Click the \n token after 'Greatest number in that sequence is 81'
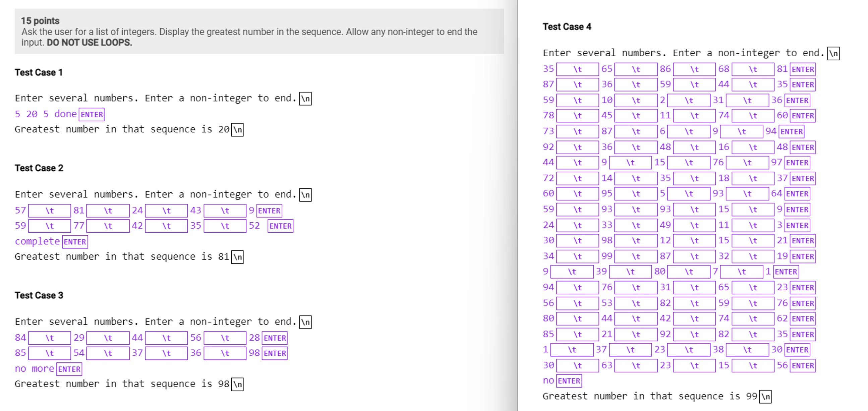Viewport: 868px width, 411px height. 238,257
